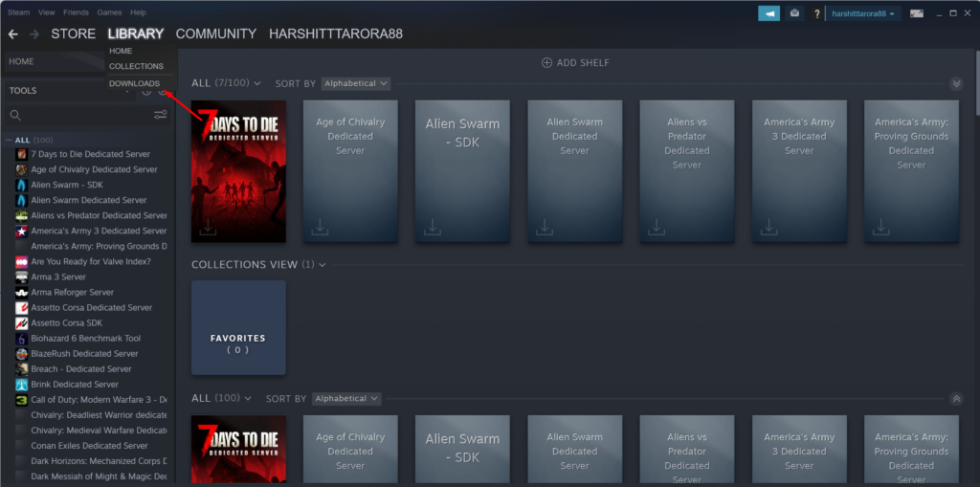Open Alien Swarm Dedicated Server card in ALL (7/100) shelf
The width and height of the screenshot is (980, 487).
click(574, 171)
